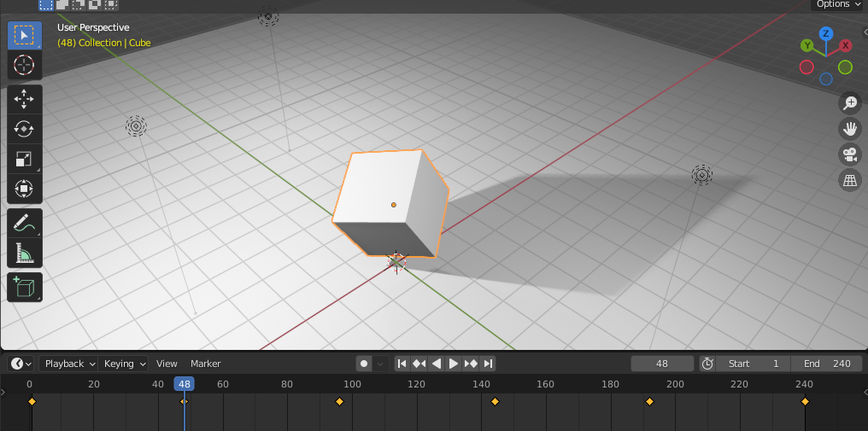The image size is (868, 431).
Task: Select the keyframe diamond at frame 240
Action: pos(805,401)
